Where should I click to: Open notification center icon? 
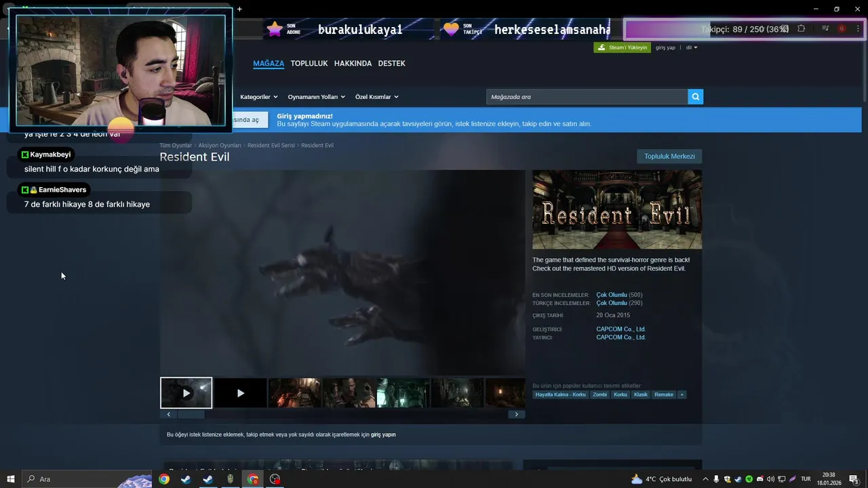tap(854, 479)
